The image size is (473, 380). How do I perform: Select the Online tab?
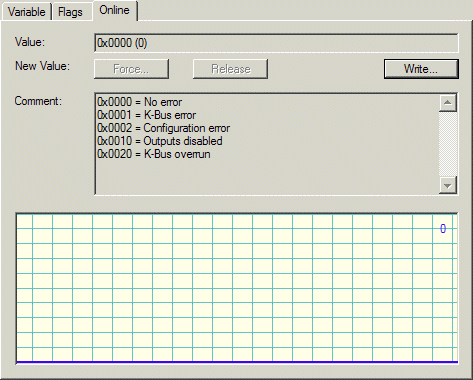click(115, 10)
